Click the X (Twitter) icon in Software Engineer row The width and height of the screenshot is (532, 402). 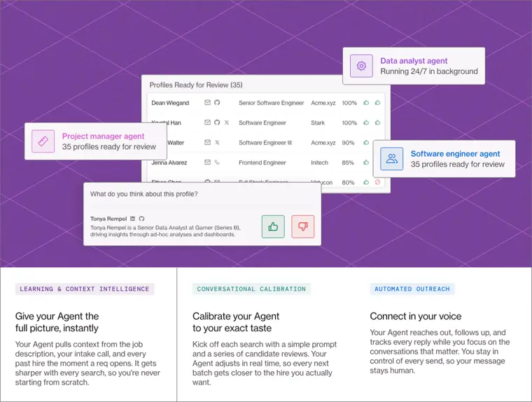click(227, 122)
